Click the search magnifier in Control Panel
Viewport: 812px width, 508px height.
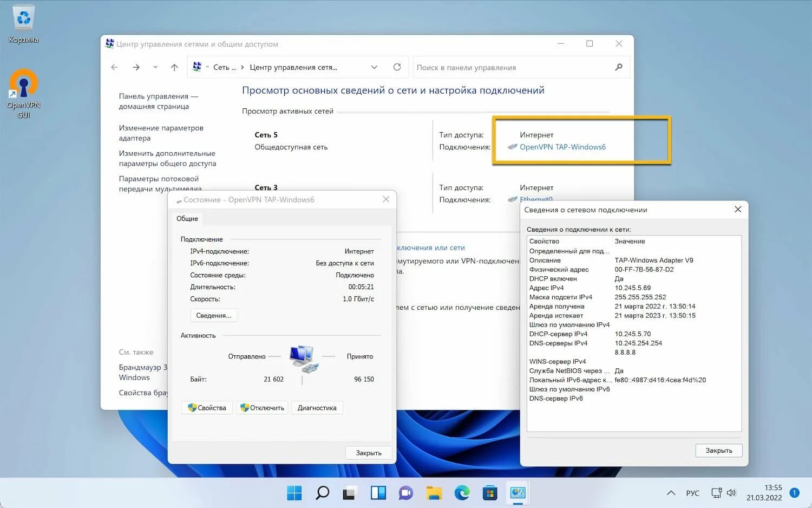coord(619,67)
